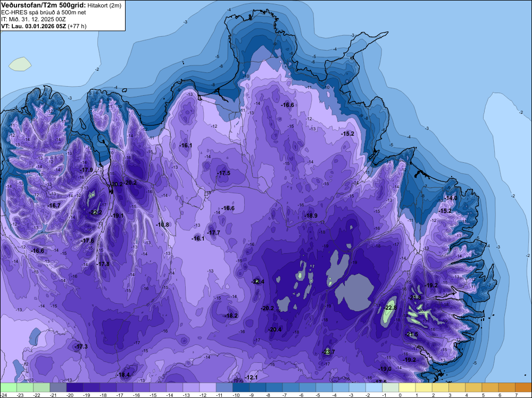
Task: Select the 7 orange legend swatch
Action: 524,387
